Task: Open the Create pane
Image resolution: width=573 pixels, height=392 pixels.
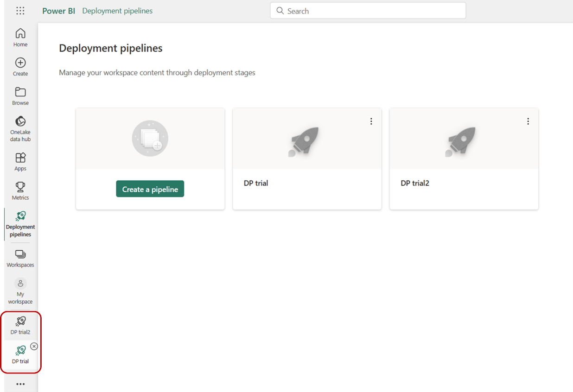Action: (x=20, y=66)
